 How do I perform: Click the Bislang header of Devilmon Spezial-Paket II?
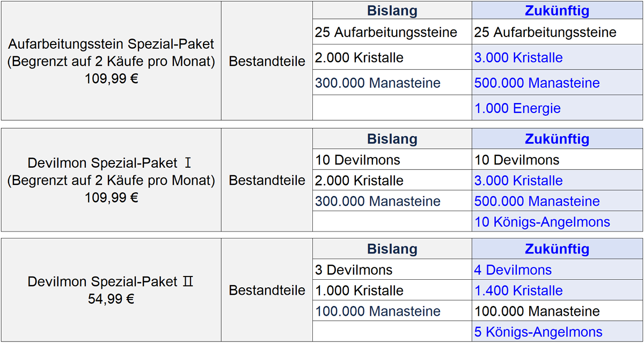click(x=392, y=249)
